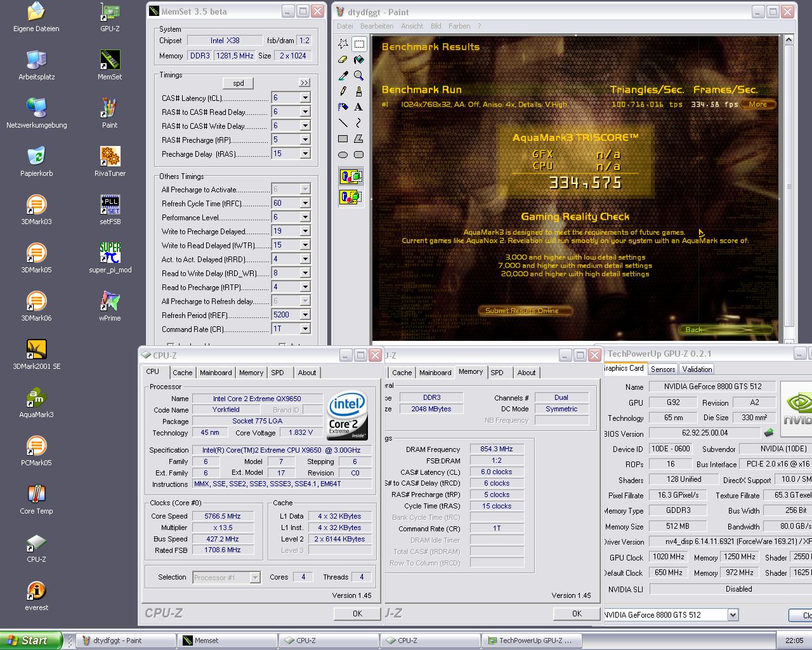
Task: Open the Windows Start menu
Action: pos(31,640)
